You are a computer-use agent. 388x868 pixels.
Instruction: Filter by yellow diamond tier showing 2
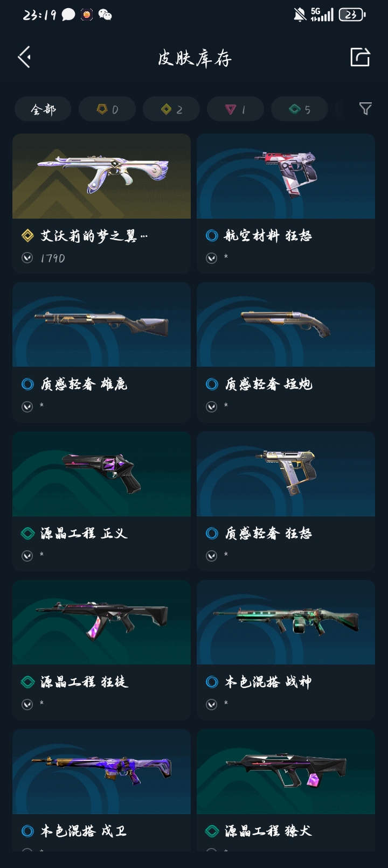coord(171,109)
